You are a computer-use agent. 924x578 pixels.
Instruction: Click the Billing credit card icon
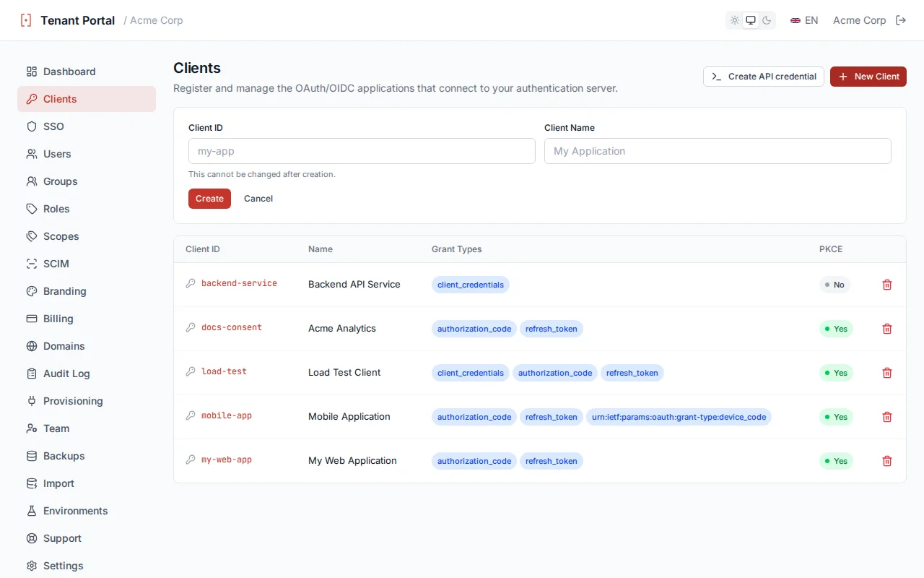pos(32,319)
